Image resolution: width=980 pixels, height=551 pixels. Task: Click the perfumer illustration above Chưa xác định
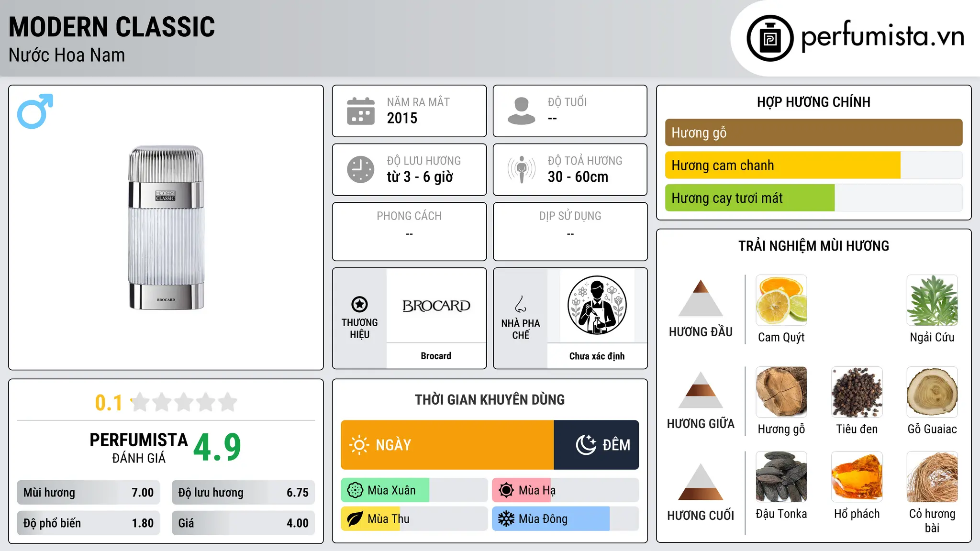click(597, 305)
